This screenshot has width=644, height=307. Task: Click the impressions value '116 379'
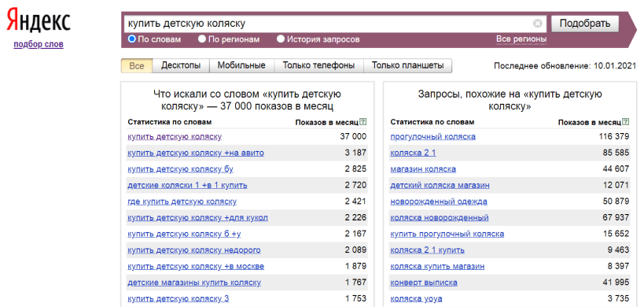pos(613,136)
